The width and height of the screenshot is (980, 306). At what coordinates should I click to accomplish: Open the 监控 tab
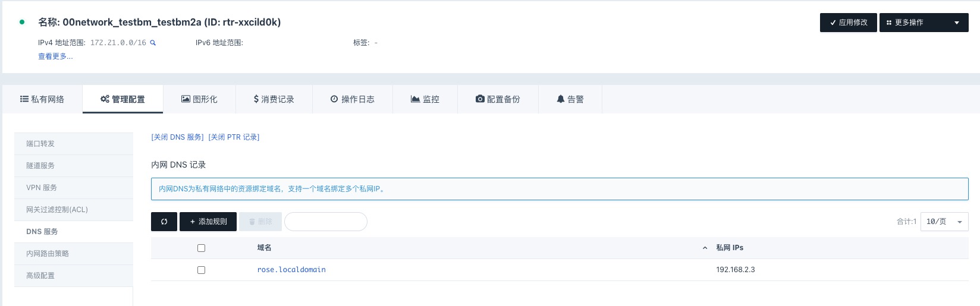pyautogui.click(x=425, y=99)
